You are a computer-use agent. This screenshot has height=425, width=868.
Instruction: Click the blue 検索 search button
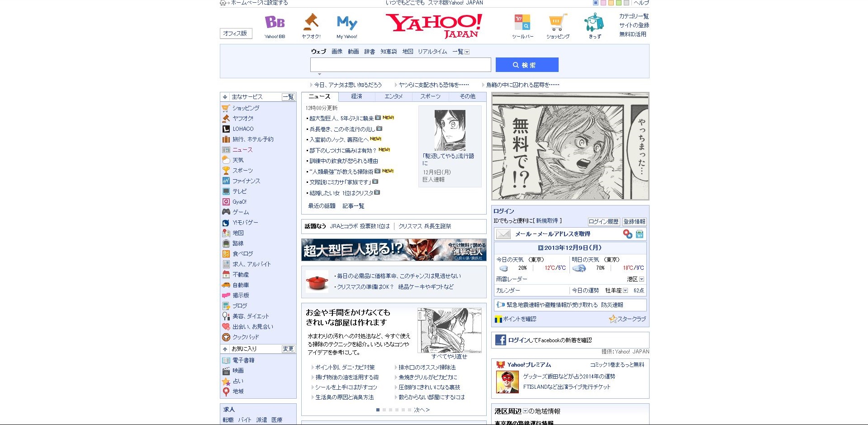point(527,65)
